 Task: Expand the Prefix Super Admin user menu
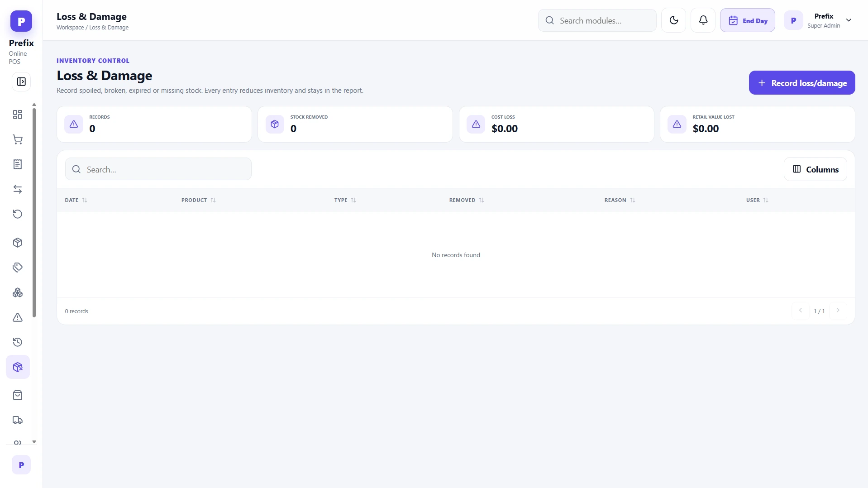coord(819,20)
